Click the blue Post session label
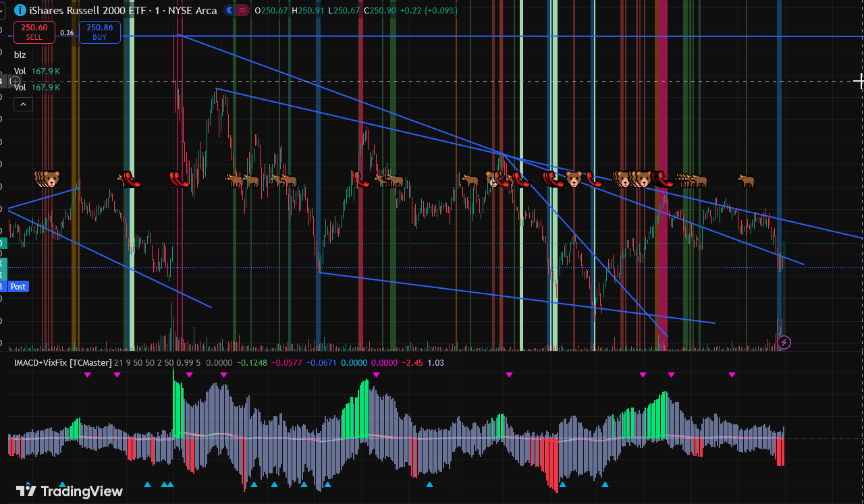The width and height of the screenshot is (864, 504). coord(18,287)
